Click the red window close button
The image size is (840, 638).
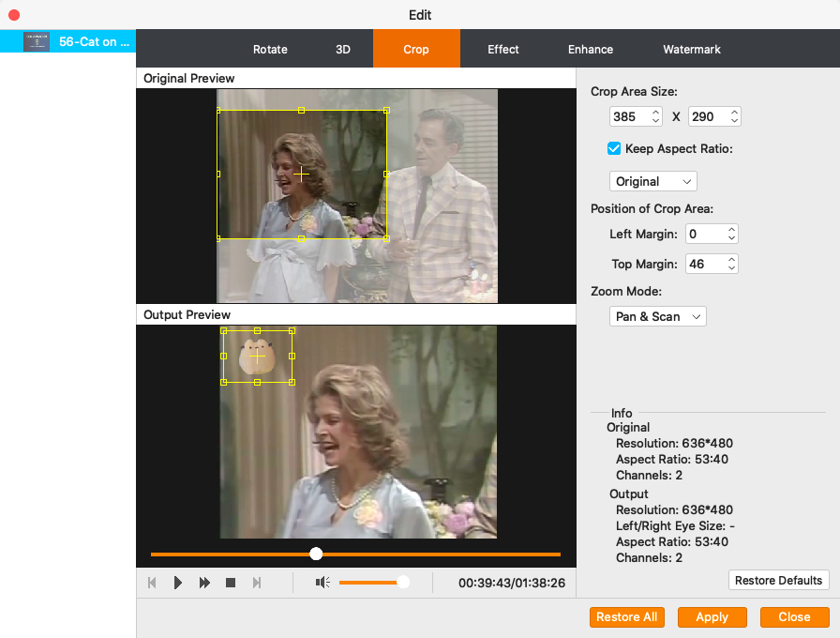pyautogui.click(x=14, y=15)
